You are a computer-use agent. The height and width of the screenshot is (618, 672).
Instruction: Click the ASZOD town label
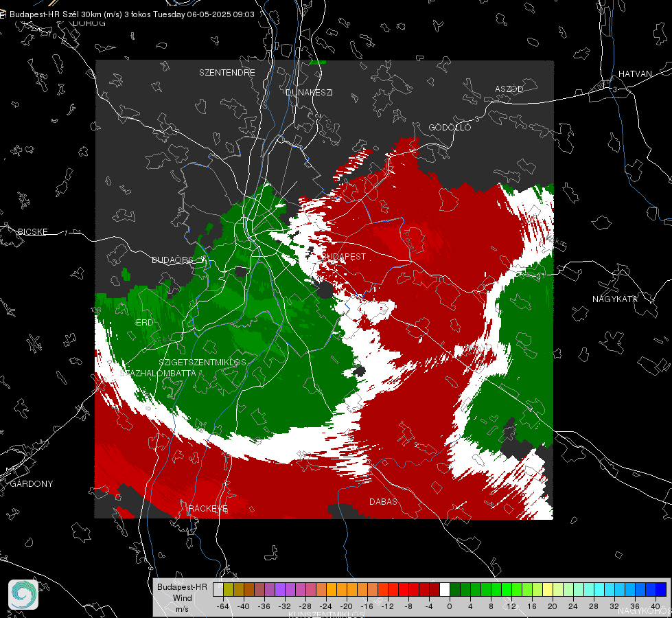[509, 89]
